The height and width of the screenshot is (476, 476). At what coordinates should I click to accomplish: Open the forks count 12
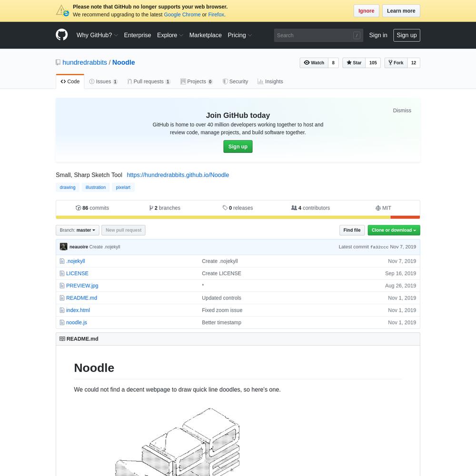pos(414,63)
